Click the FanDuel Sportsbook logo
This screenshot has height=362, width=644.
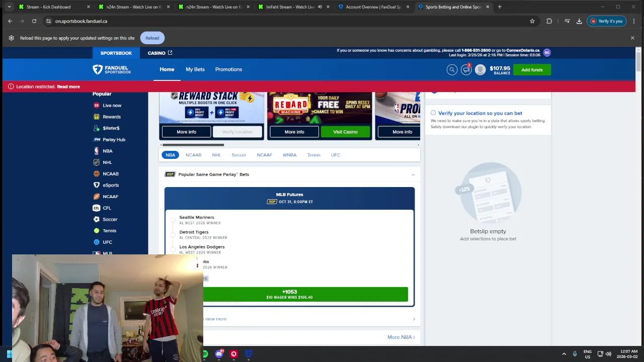pyautogui.click(x=112, y=69)
